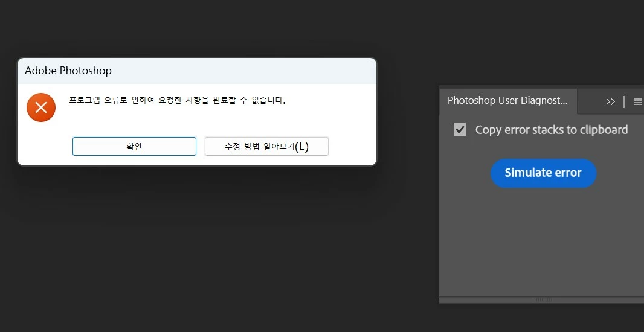This screenshot has height=332, width=644.
Task: Uncheck Copy error stacks to clipboard
Action: click(460, 130)
